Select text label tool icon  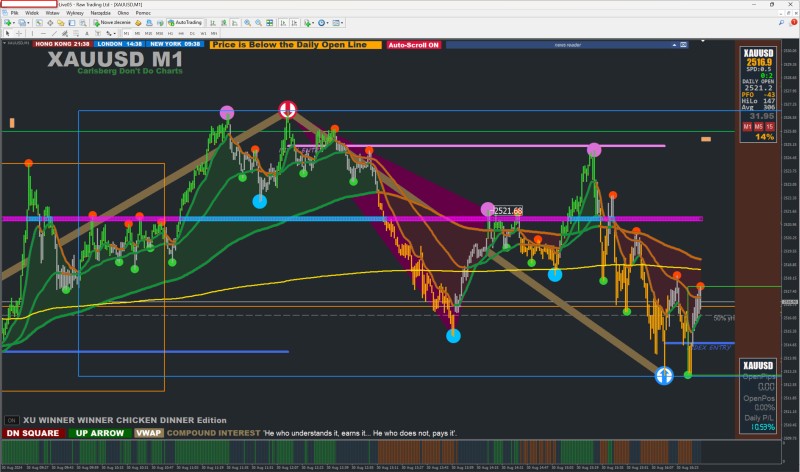click(x=97, y=33)
